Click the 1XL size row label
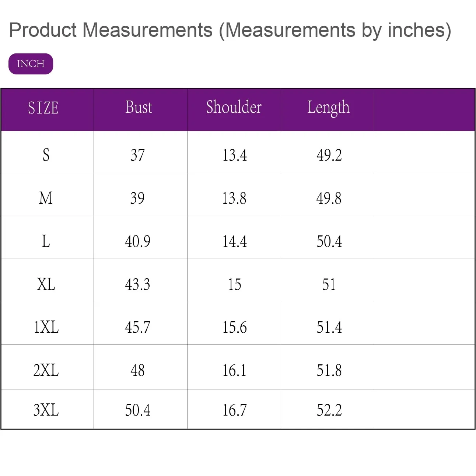 point(46,327)
